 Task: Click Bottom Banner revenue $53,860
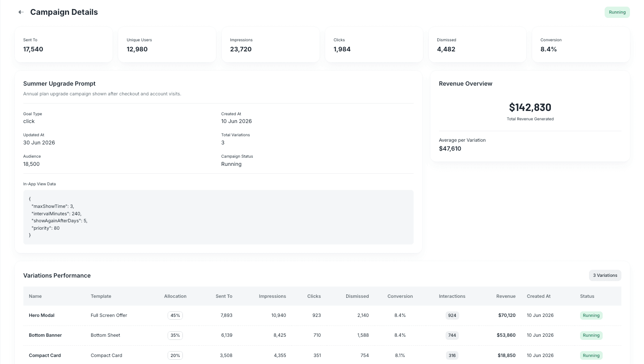[x=506, y=335]
